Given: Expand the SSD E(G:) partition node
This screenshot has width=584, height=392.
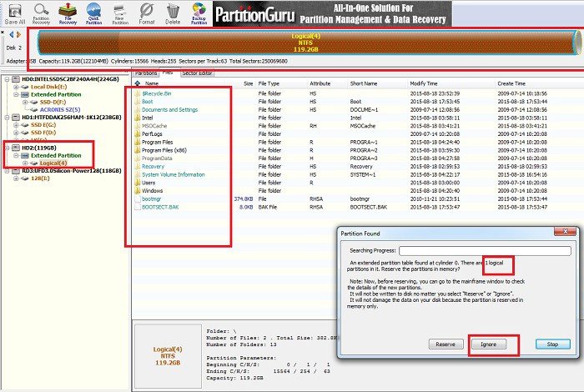Looking at the screenshot, I should pos(16,125).
